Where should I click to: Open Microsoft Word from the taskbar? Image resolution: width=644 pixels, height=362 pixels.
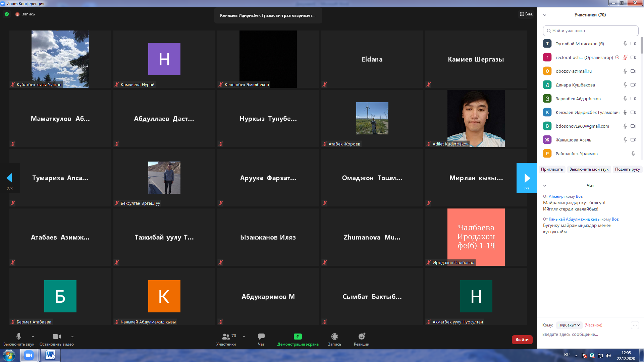[x=50, y=355]
